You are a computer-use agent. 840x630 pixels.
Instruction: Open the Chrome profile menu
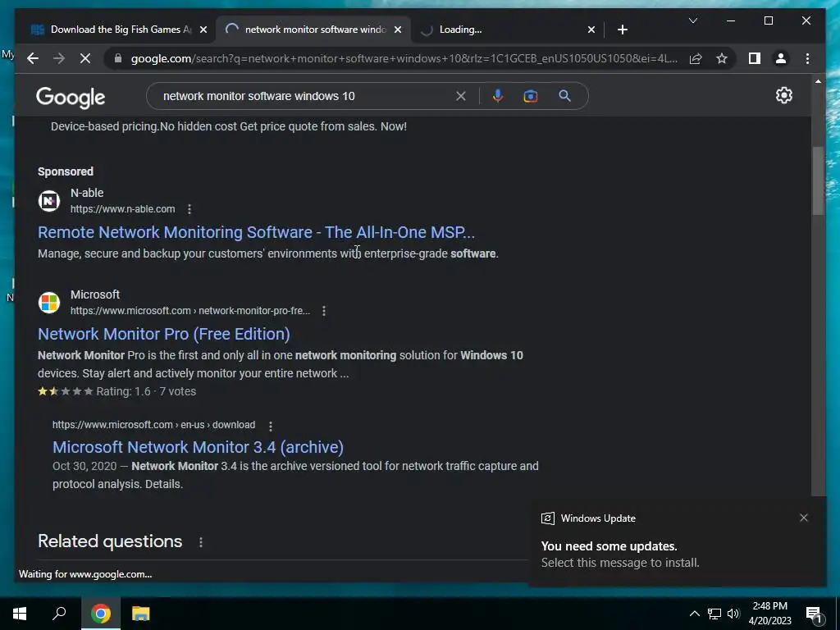[x=781, y=58]
